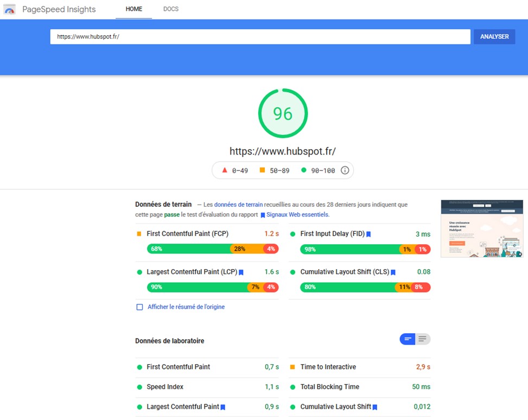Click the First Contentful Paint (FCP) label
Image resolution: width=528 pixels, height=420 pixels.
click(188, 234)
